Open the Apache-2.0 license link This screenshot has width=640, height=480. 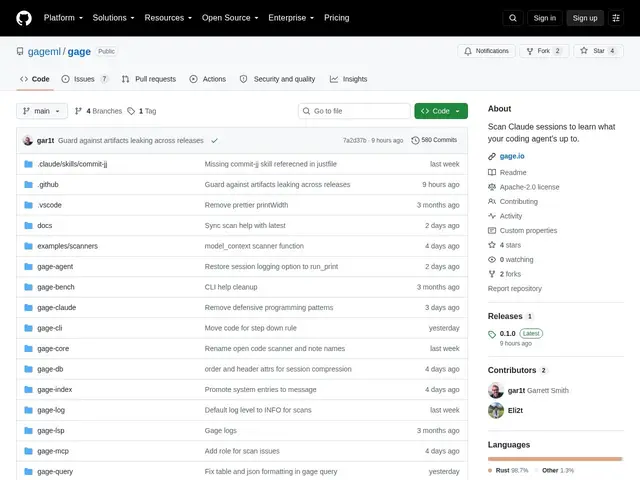tap(529, 187)
